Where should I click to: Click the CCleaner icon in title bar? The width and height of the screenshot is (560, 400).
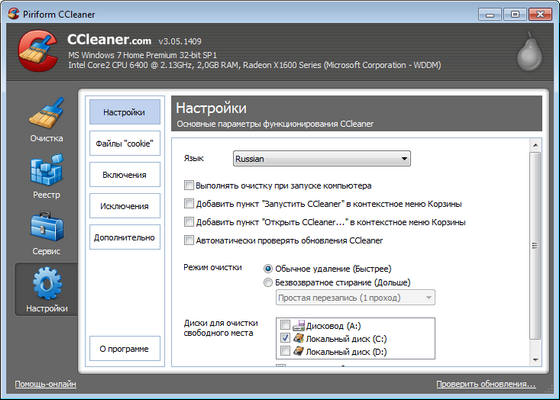pyautogui.click(x=14, y=14)
